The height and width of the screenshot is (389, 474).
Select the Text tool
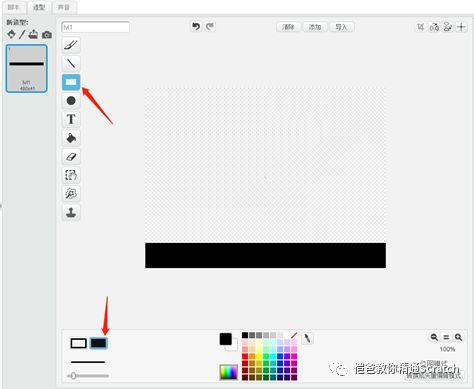click(71, 119)
